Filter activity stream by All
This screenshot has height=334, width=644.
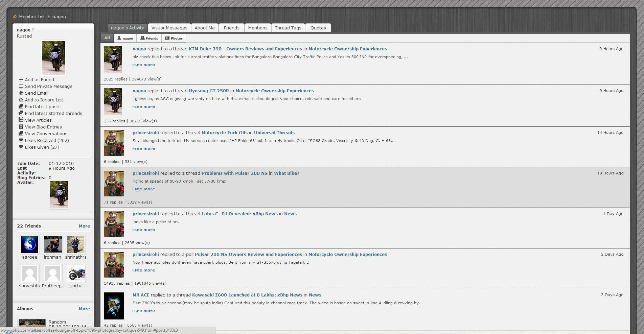click(107, 38)
